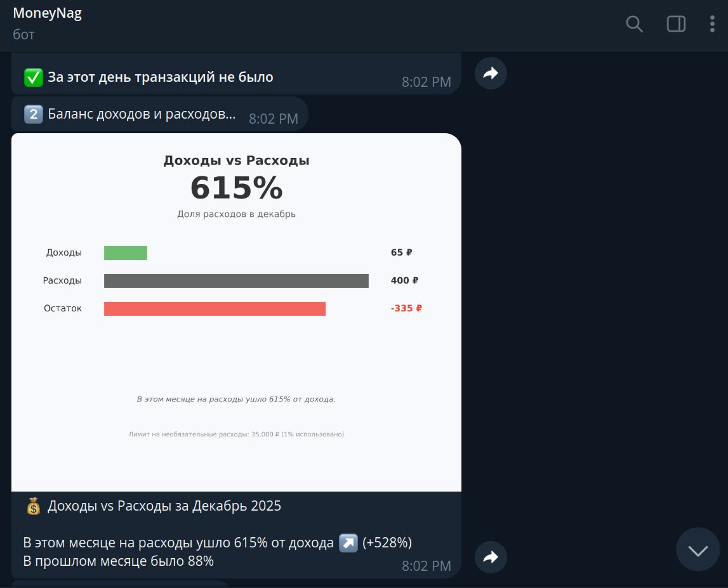Screen dimensions: 728x588
Task: Click the 8:02 PM timestamp under the chart caption
Action: (426, 566)
